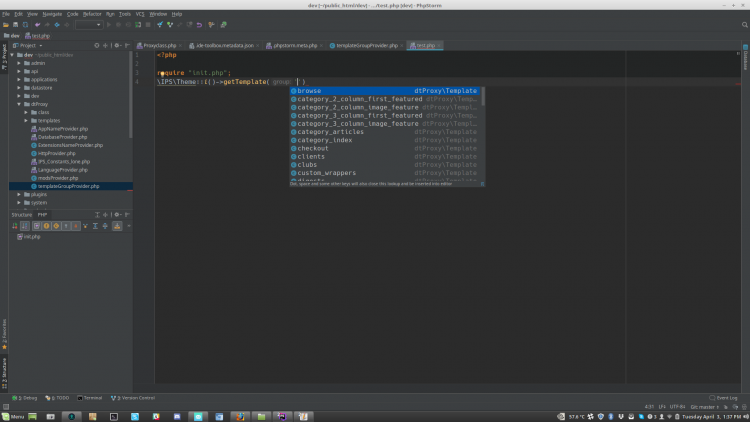750x422 pixels.
Task: Open the Debug tool window button
Action: [26, 398]
